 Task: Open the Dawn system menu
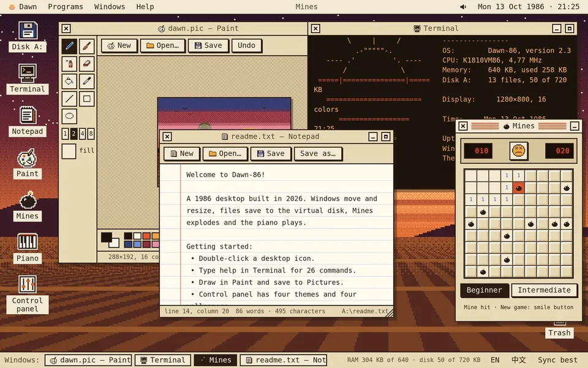[x=23, y=7]
